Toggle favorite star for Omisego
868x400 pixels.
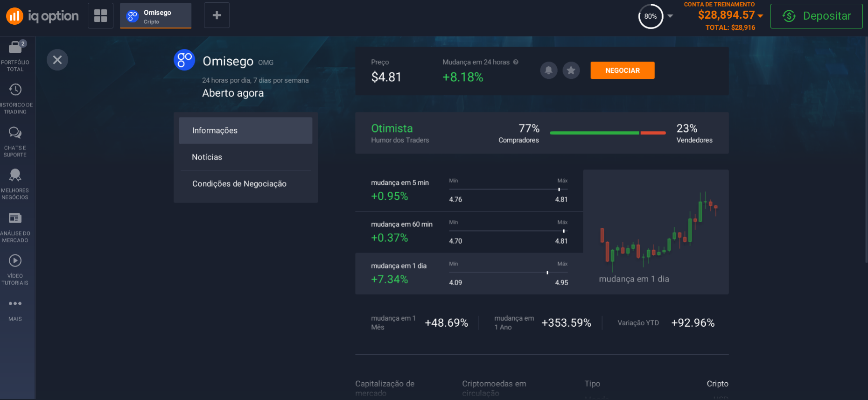click(571, 70)
